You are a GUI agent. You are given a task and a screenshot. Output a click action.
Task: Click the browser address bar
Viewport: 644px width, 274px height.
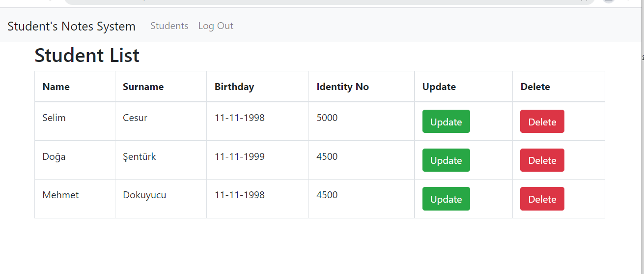point(329,1)
